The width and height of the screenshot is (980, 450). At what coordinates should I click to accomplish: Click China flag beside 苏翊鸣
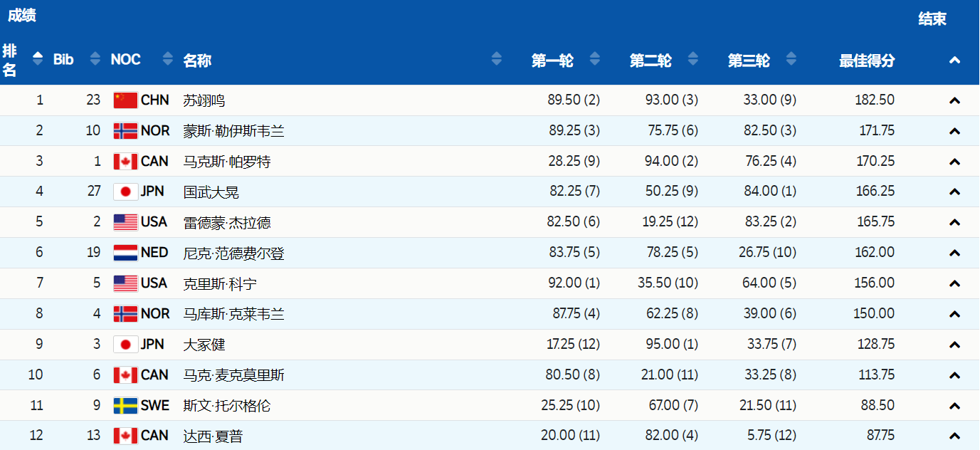point(125,100)
